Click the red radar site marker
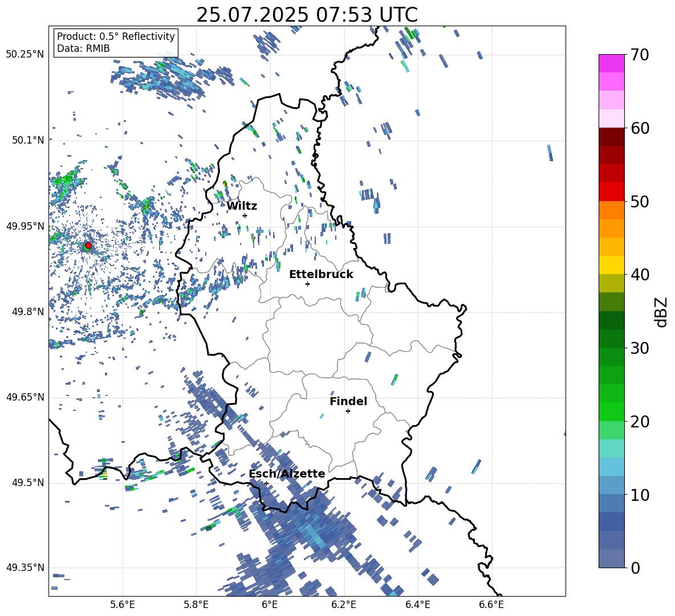675x616 pixels. 88,246
